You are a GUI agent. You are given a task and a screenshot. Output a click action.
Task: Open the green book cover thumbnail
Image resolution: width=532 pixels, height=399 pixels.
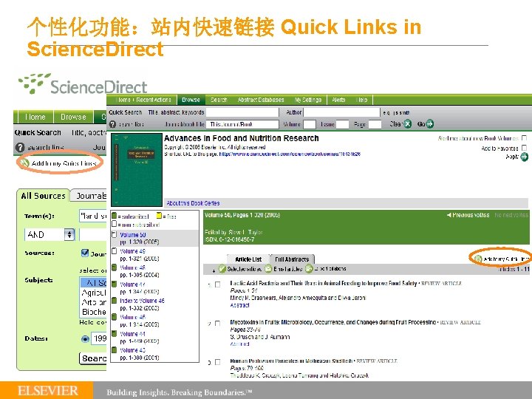coord(137,170)
